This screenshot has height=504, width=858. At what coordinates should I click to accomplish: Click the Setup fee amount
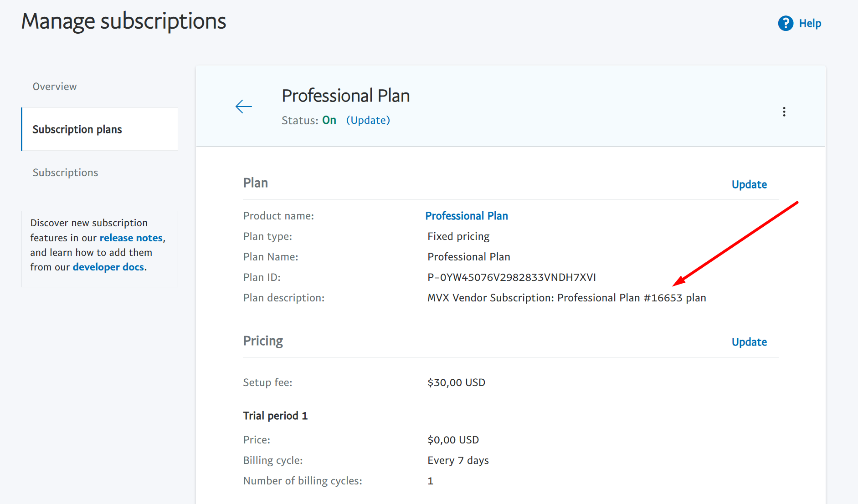pos(457,382)
